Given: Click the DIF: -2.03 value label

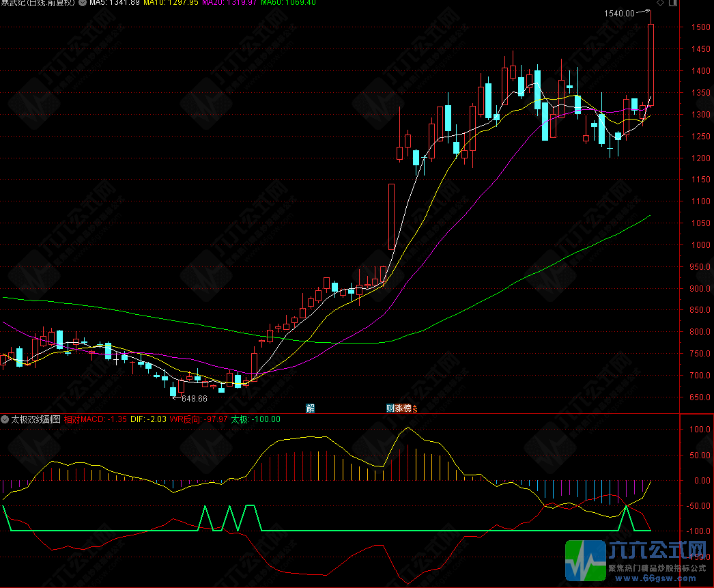Looking at the screenshot, I should 148,419.
